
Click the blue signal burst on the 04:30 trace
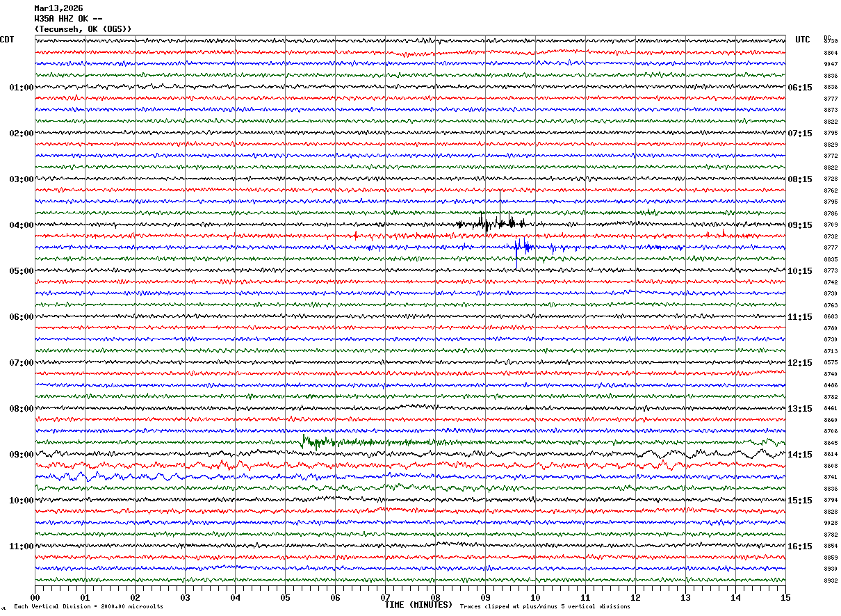[x=523, y=247]
